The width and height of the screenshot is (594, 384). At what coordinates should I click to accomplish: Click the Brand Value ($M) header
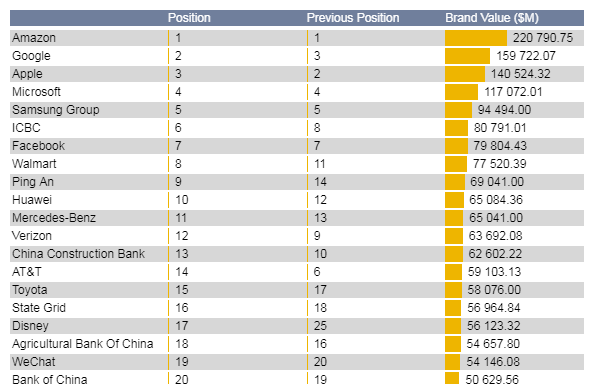click(x=492, y=18)
